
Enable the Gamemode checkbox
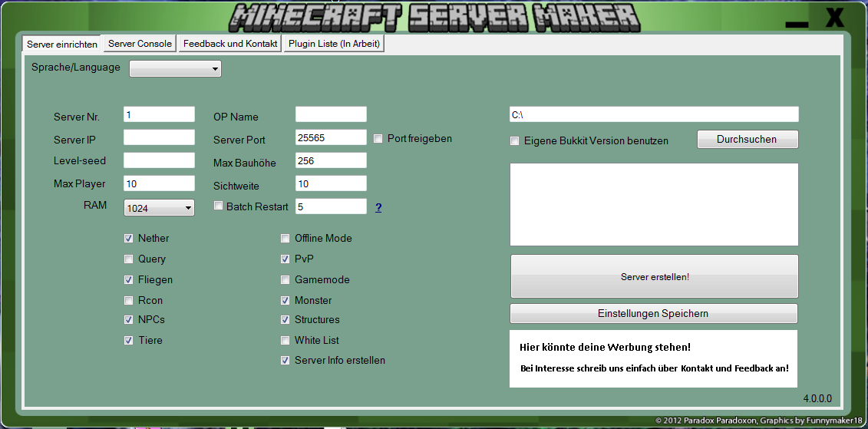(285, 279)
